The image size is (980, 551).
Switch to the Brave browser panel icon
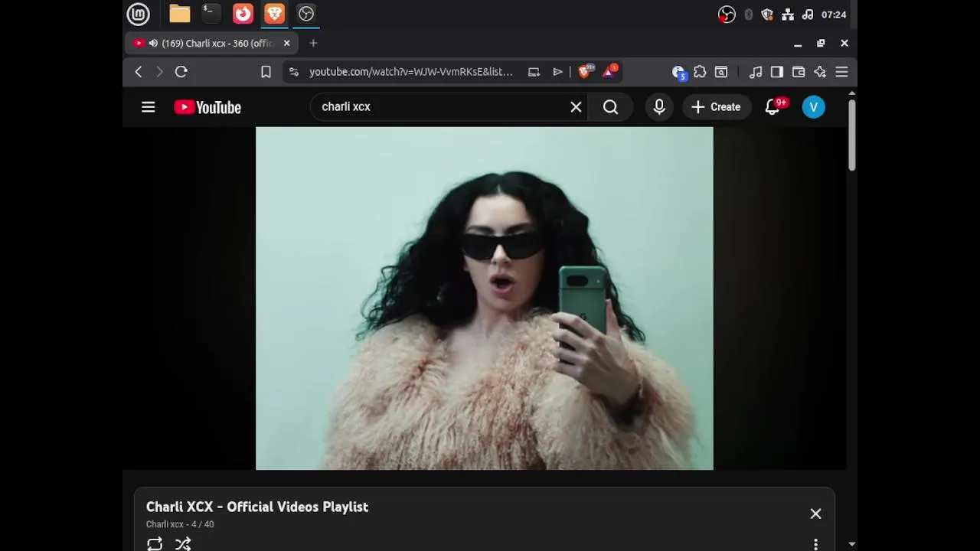click(x=274, y=14)
